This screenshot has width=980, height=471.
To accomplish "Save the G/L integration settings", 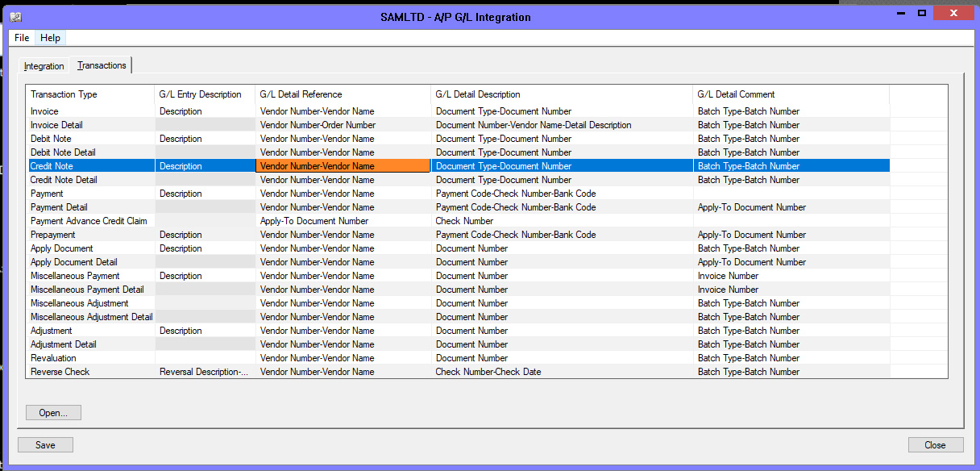I will (x=45, y=445).
